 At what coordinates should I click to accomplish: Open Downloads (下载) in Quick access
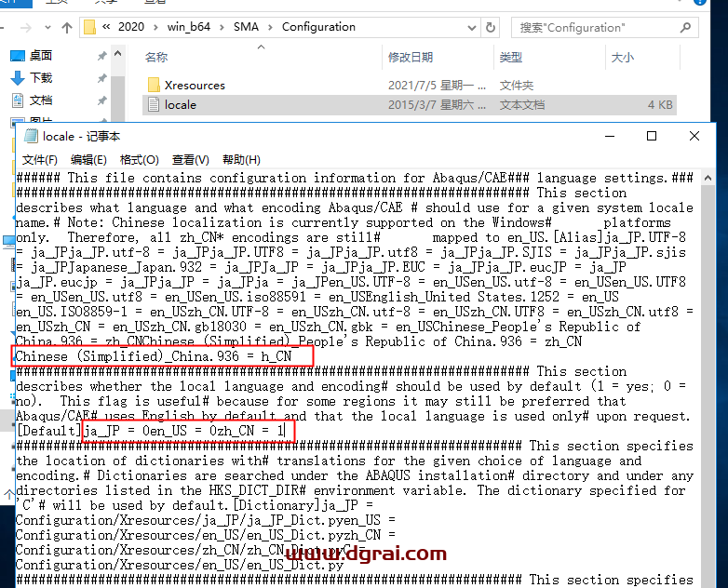41,78
